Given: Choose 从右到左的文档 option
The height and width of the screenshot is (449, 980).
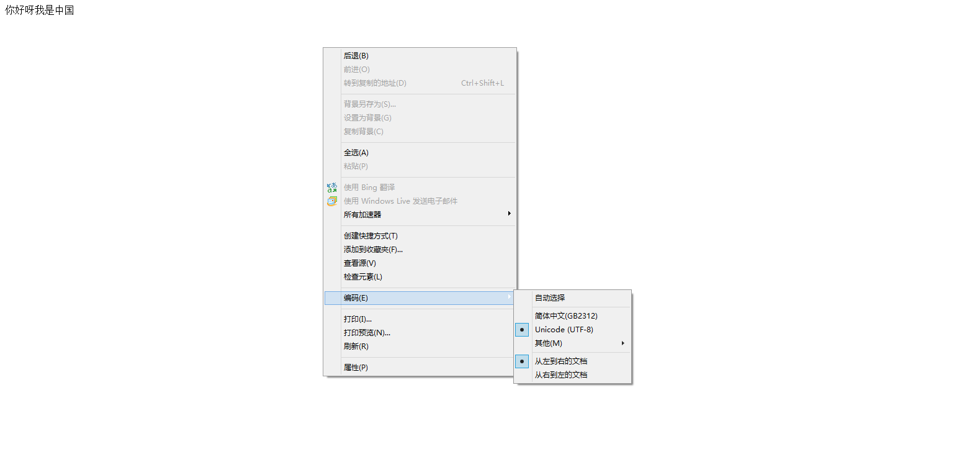Looking at the screenshot, I should click(x=572, y=375).
